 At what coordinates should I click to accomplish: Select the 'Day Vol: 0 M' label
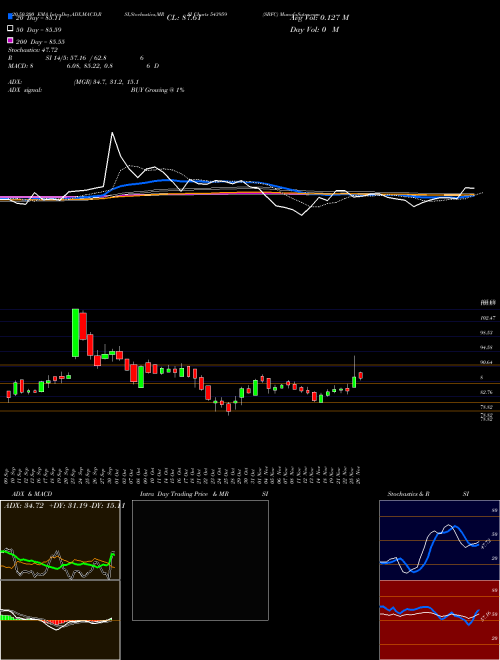pos(314,30)
